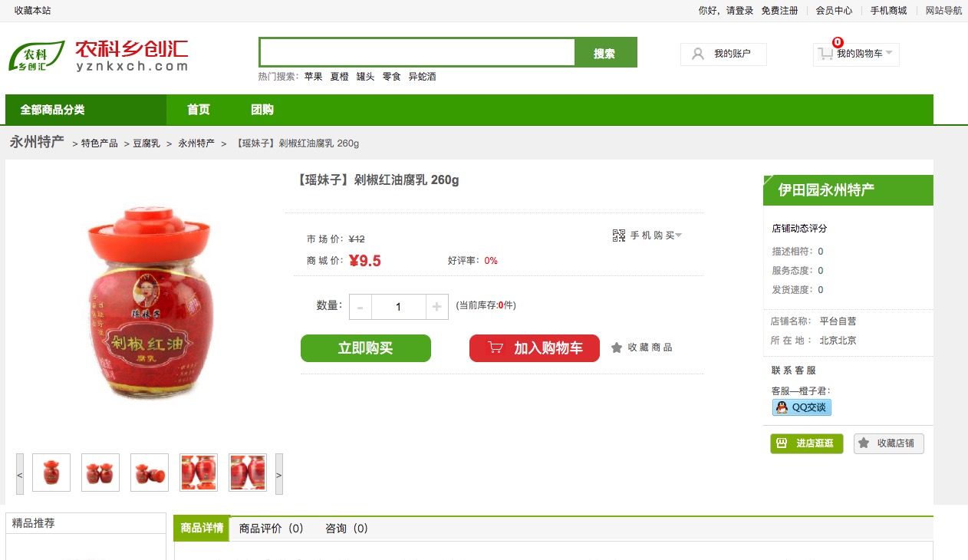Expand the 我的购物车 dropdown arrow
The height and width of the screenshot is (560, 968).
(x=889, y=53)
